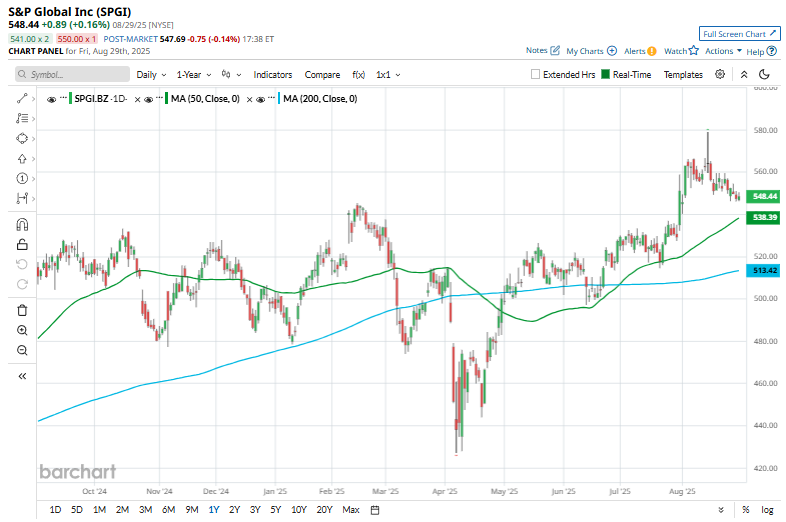
Task: Open the Daily frequency dropdown
Action: tap(151, 74)
